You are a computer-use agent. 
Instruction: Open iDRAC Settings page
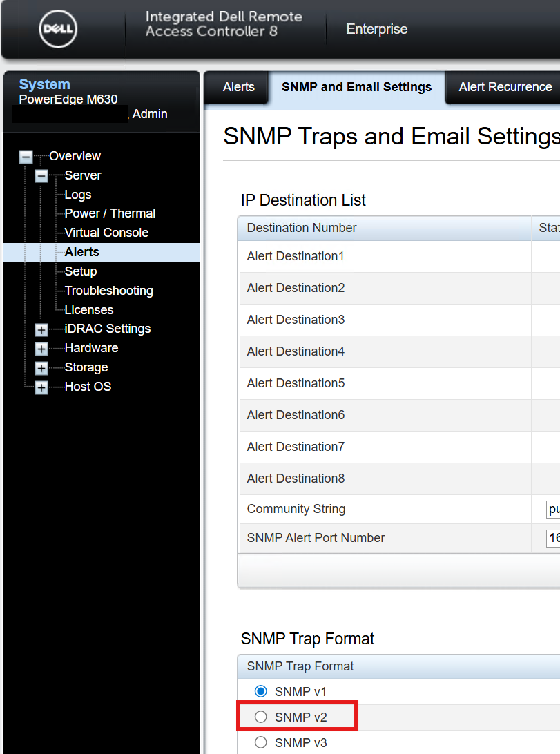pos(108,329)
